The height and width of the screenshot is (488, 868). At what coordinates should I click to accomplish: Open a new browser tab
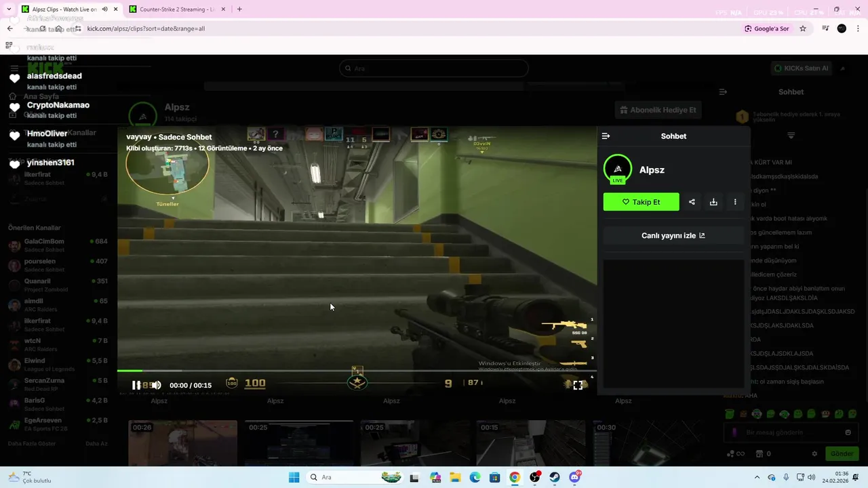239,9
